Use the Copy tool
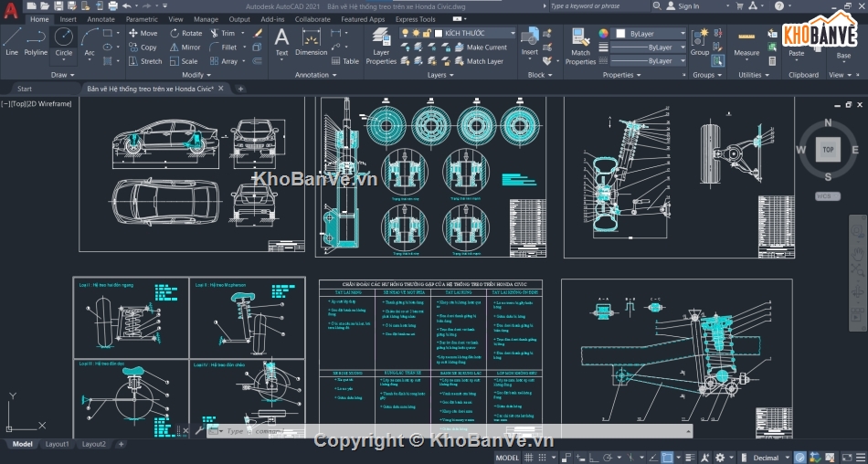Viewport: 868px width, 464px height. (x=143, y=47)
